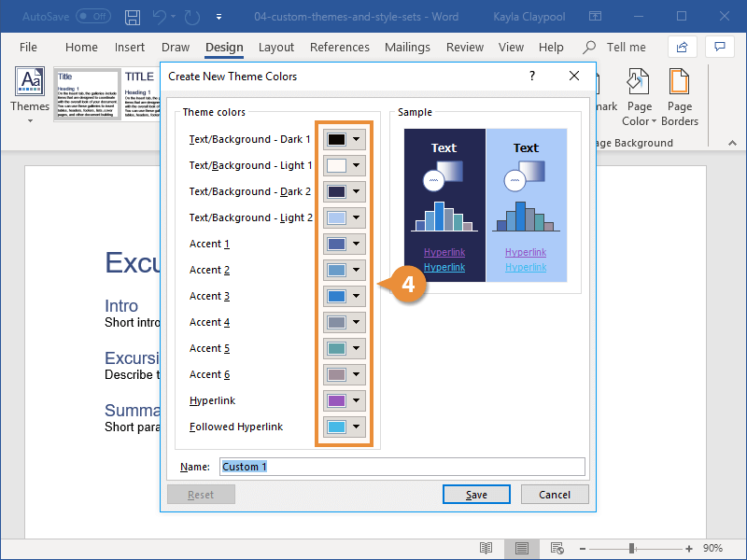Click the Share icon in ribbon
747x560 pixels.
pos(683,47)
